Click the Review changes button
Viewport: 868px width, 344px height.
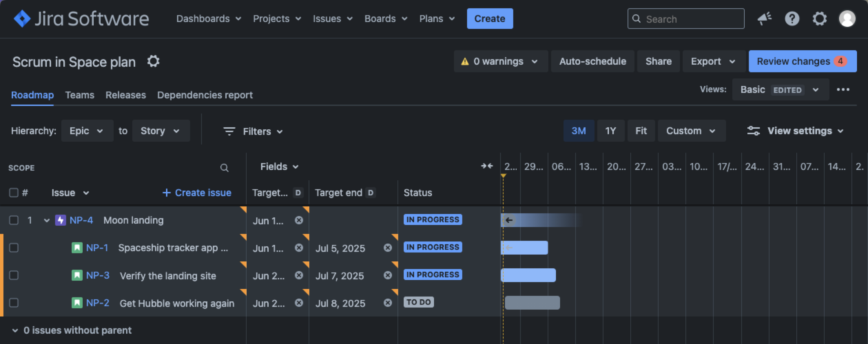coord(802,61)
